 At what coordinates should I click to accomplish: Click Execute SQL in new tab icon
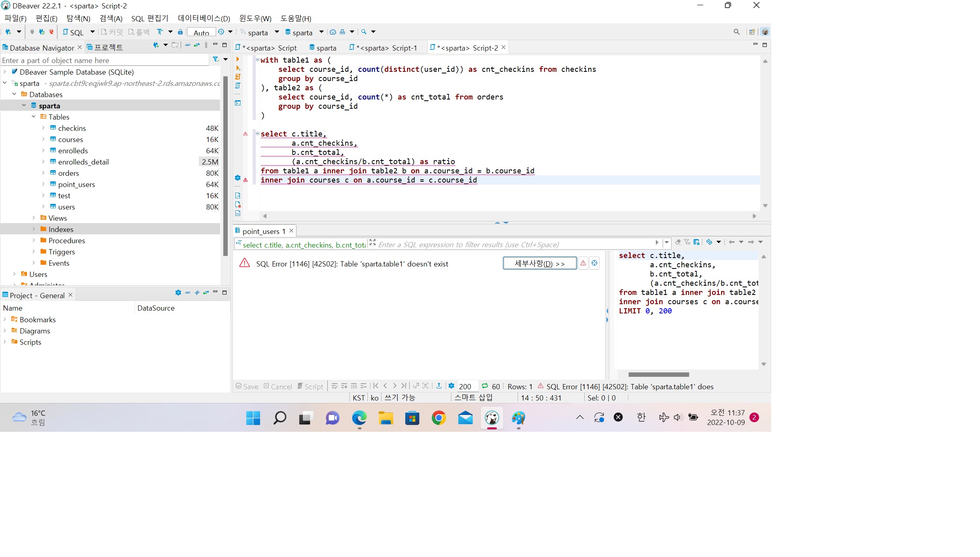click(238, 68)
